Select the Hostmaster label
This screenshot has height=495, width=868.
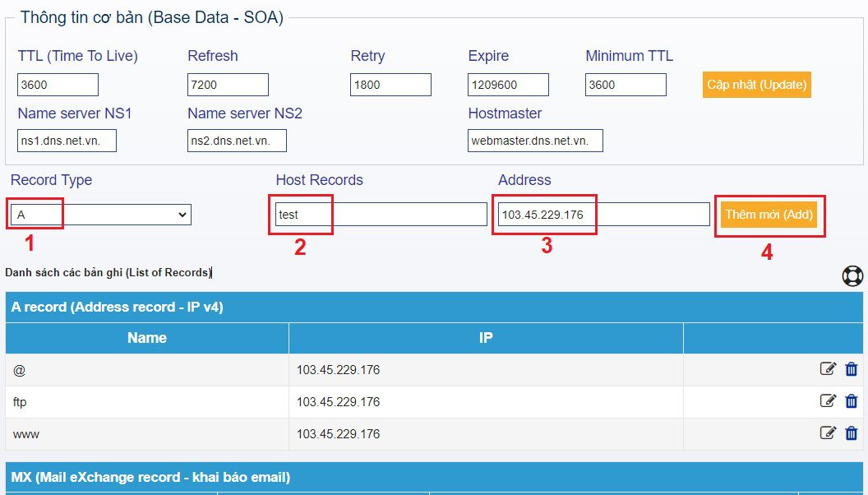[505, 113]
